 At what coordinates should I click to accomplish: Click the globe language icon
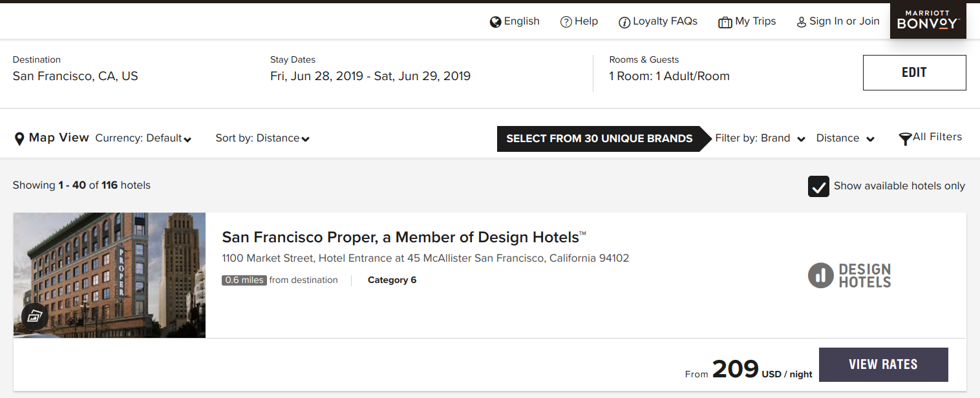(496, 22)
